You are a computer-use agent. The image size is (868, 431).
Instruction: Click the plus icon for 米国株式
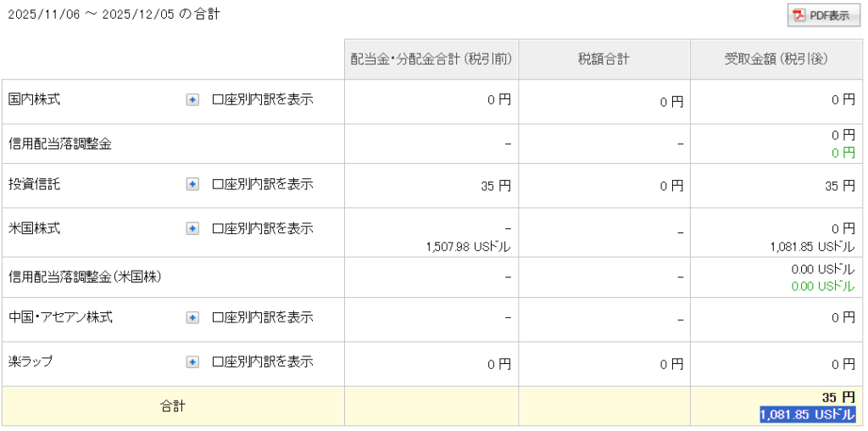point(192,228)
